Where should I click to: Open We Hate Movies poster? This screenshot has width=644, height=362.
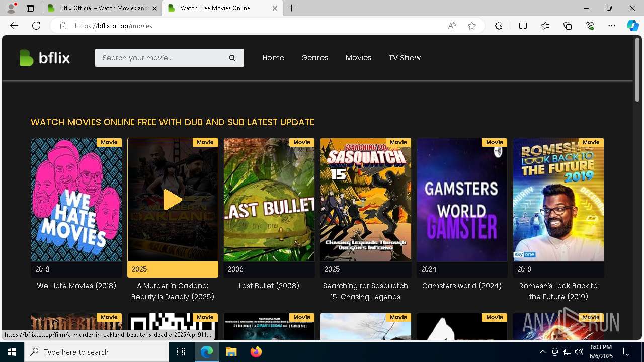click(x=76, y=200)
